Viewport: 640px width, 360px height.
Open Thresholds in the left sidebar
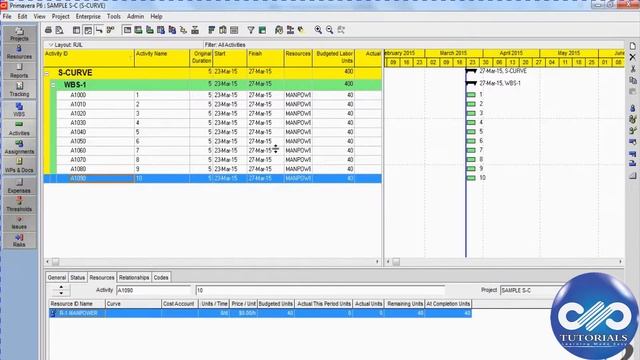[x=19, y=204]
